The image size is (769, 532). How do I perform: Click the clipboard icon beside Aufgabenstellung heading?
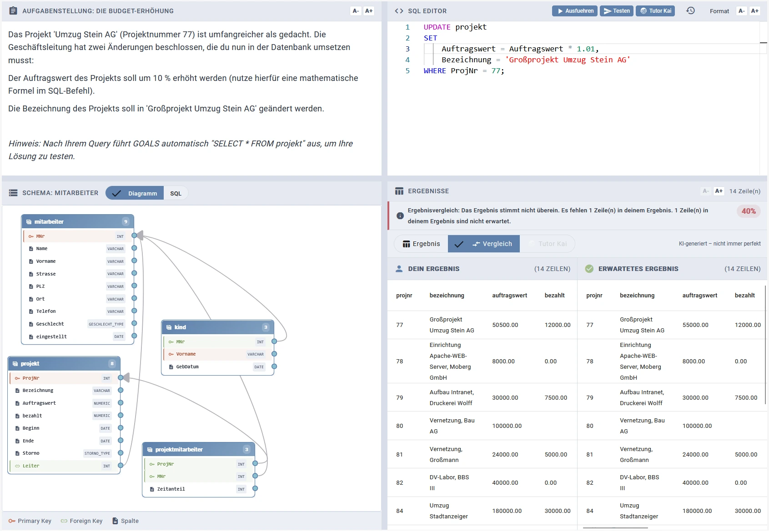[12, 10]
